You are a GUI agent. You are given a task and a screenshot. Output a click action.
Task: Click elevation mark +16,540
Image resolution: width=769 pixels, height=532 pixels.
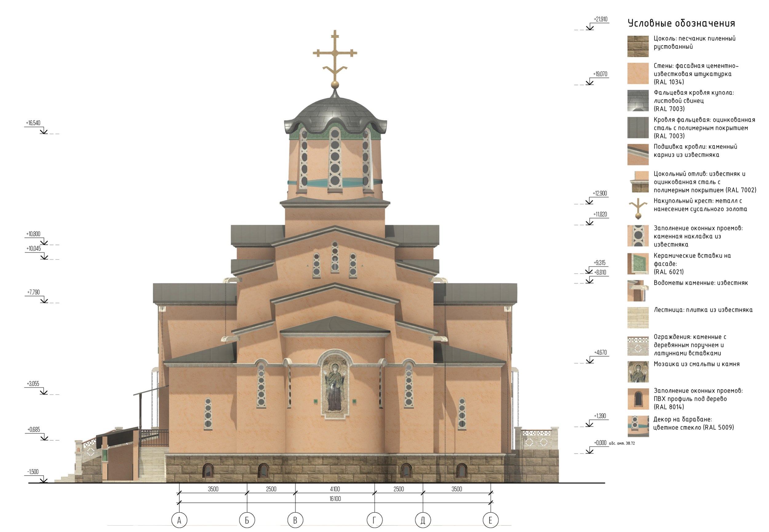pyautogui.click(x=33, y=123)
